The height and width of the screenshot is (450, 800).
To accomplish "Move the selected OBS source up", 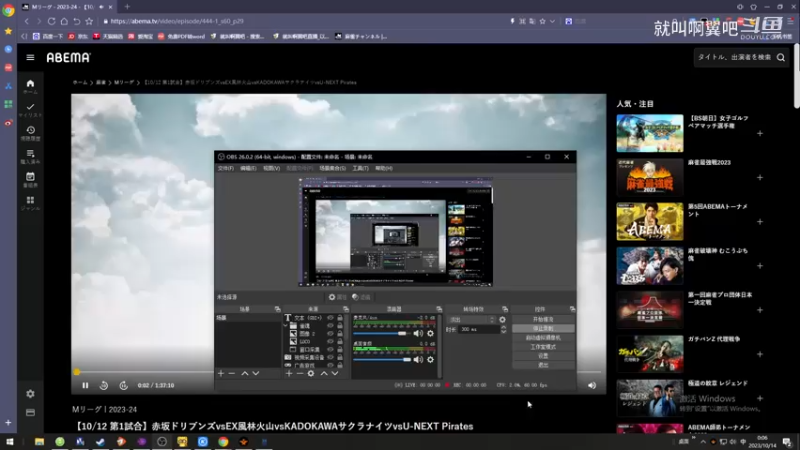I will tap(324, 373).
